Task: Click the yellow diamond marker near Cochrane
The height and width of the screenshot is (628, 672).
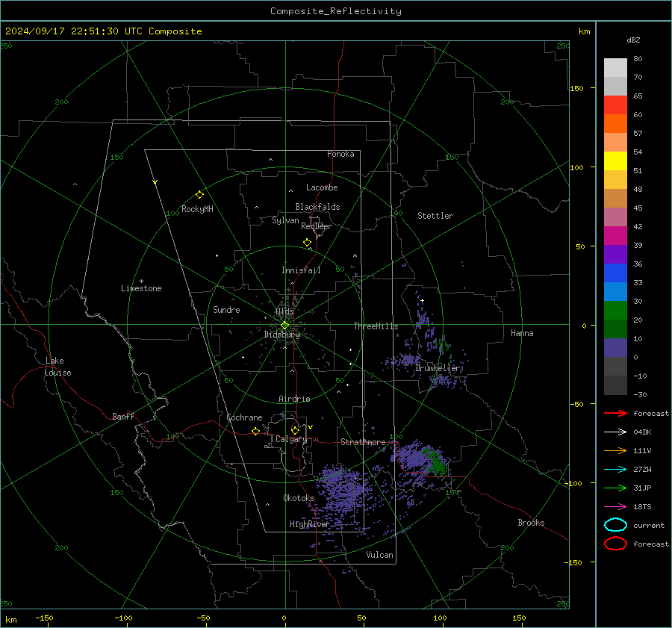Action: pyautogui.click(x=255, y=432)
